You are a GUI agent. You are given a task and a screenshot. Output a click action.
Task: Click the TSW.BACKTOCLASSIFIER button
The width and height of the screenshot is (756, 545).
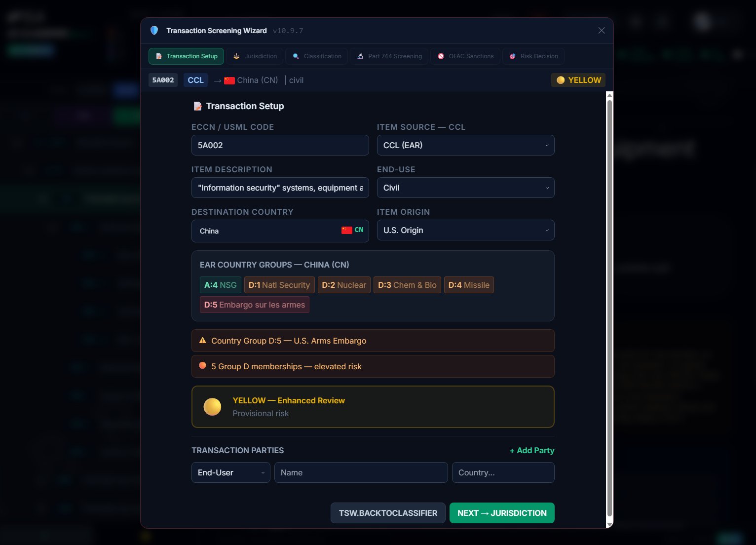(x=388, y=513)
